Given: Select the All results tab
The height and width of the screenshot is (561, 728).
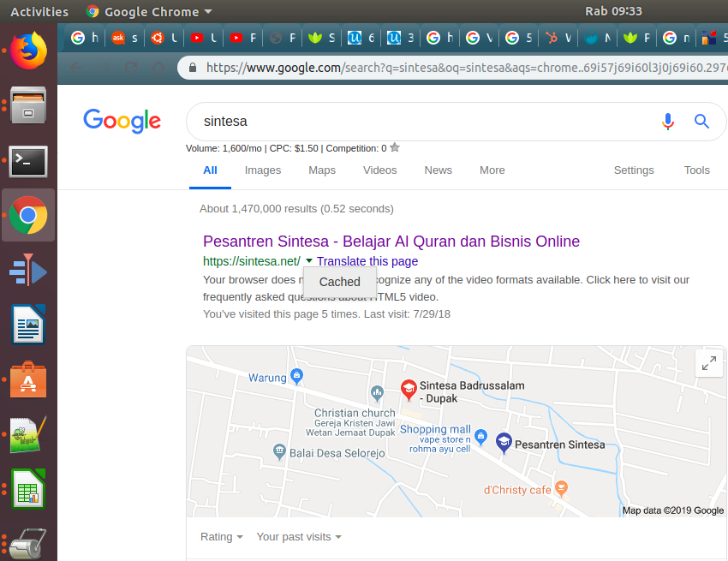Looking at the screenshot, I should (x=210, y=170).
